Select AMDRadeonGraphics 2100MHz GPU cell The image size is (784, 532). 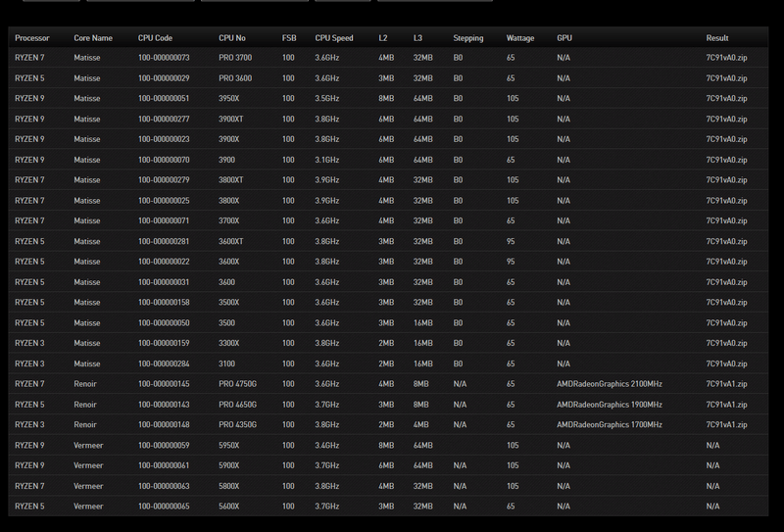610,384
